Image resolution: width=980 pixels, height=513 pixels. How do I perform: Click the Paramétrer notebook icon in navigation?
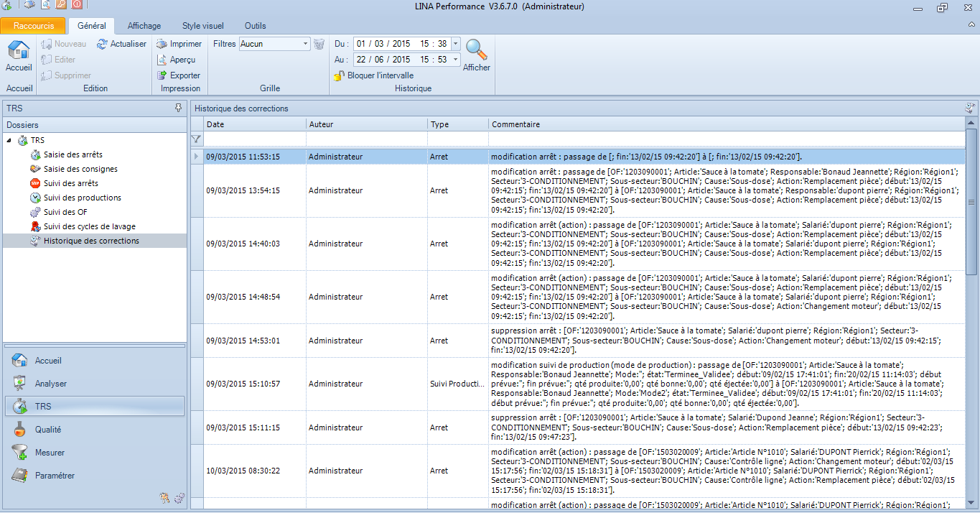[20, 476]
